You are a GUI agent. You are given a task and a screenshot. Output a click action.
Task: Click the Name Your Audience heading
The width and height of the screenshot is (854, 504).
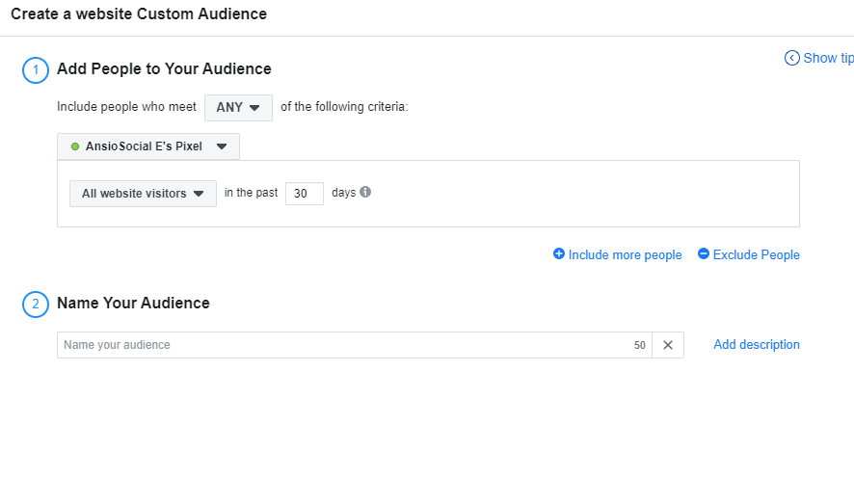click(133, 303)
